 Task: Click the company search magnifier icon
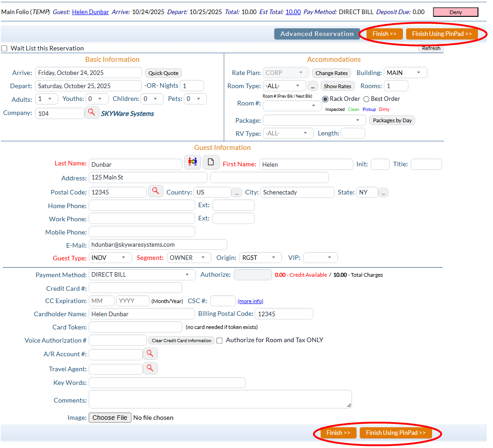point(92,112)
